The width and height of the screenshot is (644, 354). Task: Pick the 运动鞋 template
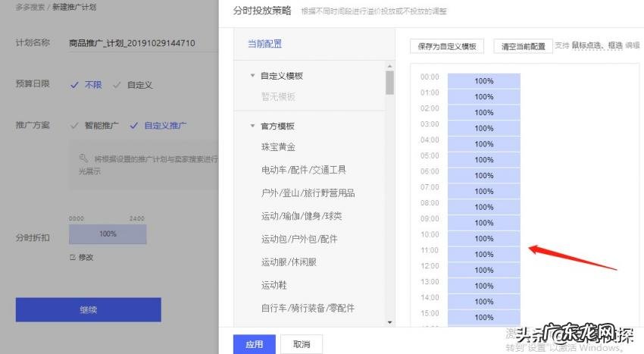(274, 285)
